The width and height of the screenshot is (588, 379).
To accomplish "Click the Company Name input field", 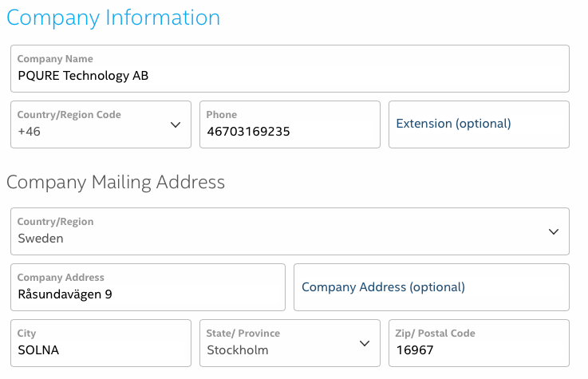I will (x=290, y=69).
